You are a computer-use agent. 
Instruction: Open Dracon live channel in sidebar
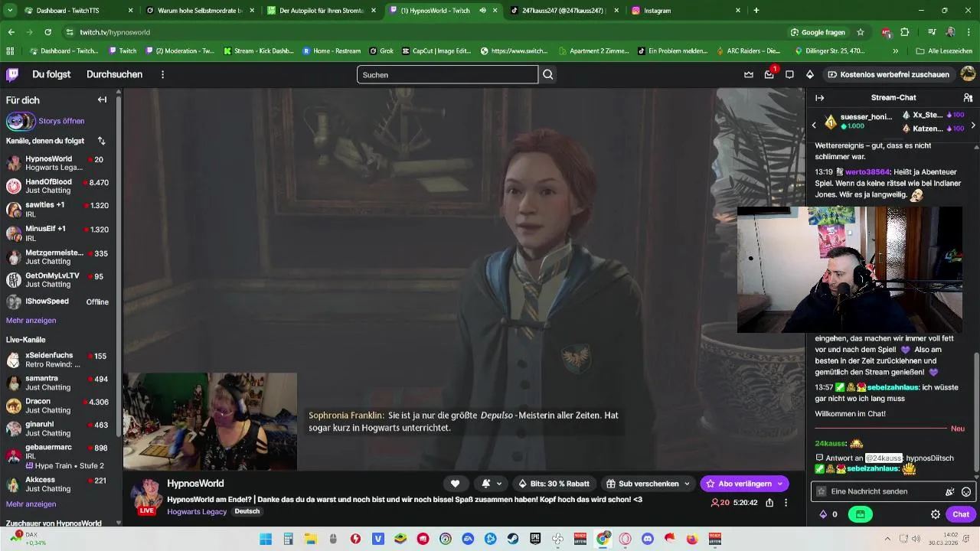pos(59,406)
